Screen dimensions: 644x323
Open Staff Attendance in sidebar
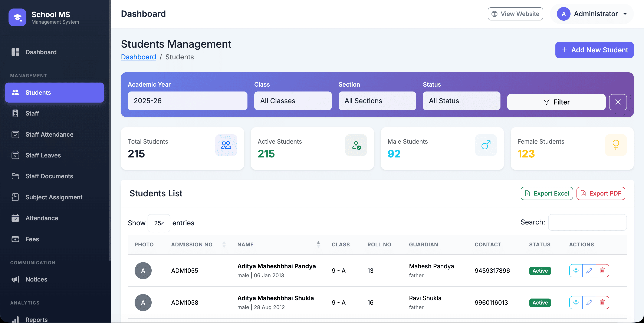point(49,134)
